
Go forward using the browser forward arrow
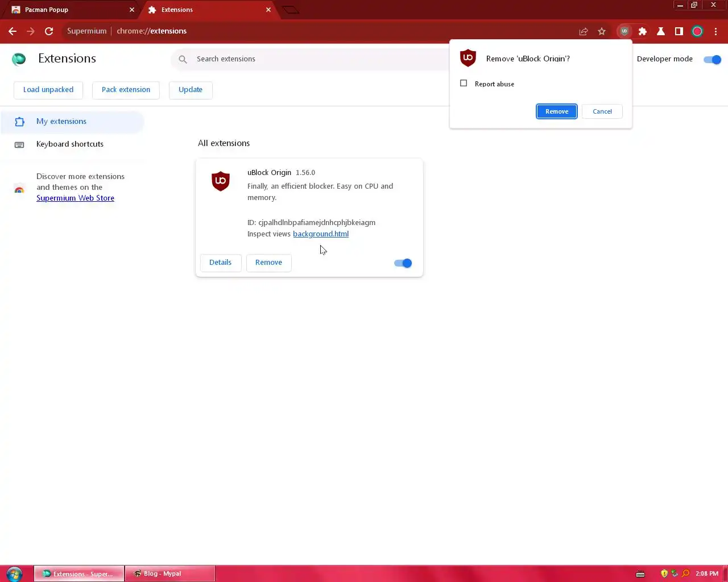pos(31,31)
